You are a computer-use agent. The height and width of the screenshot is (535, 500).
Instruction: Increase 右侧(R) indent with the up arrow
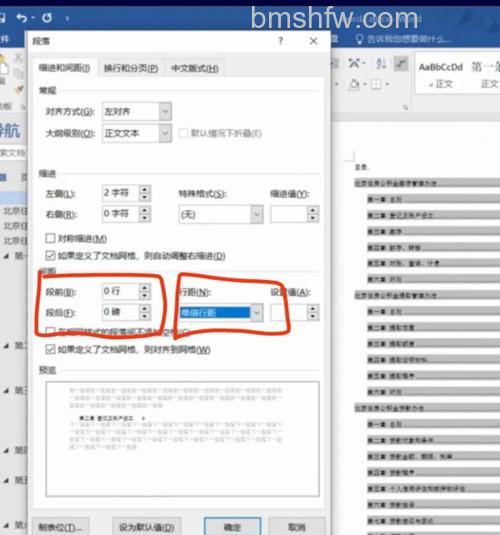145,210
